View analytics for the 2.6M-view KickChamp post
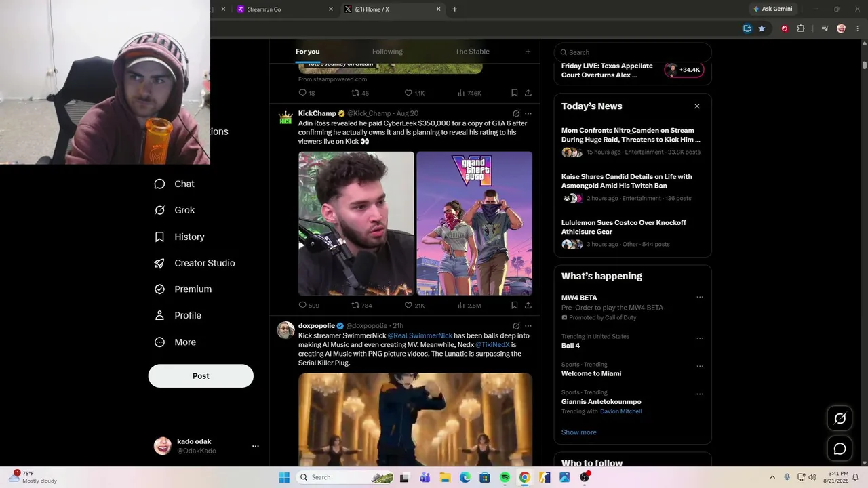 (x=461, y=306)
